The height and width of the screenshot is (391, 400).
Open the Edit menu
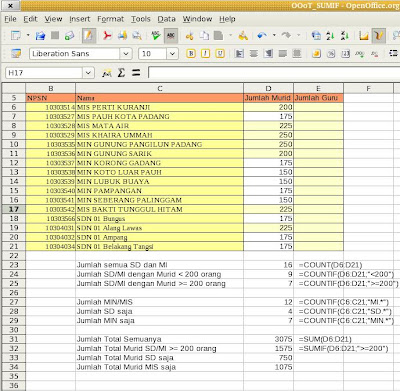tap(30, 19)
